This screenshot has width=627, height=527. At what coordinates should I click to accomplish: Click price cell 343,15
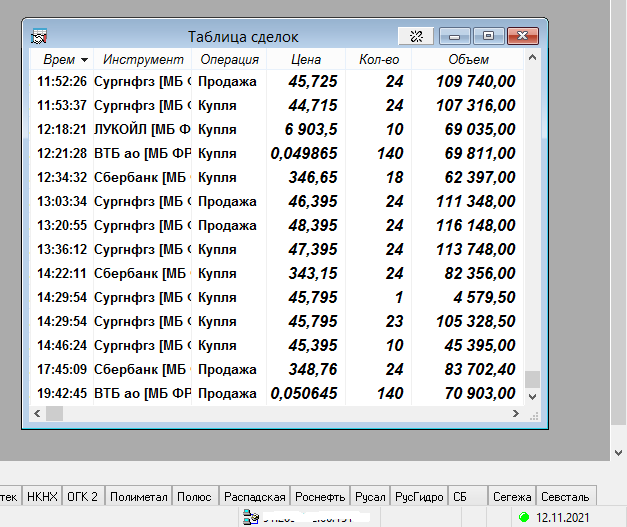pyautogui.click(x=313, y=273)
